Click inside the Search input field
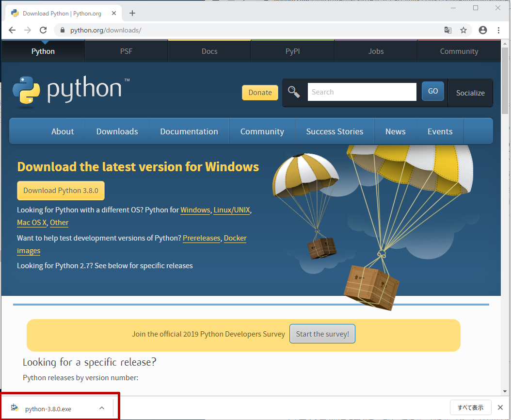This screenshot has height=420, width=511. coord(362,91)
